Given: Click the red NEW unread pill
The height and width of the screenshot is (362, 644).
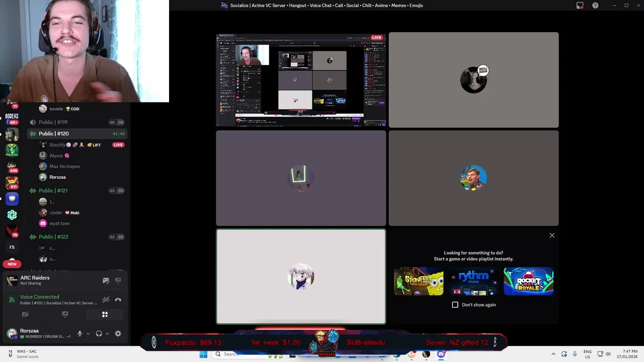Looking at the screenshot, I should click(12, 264).
